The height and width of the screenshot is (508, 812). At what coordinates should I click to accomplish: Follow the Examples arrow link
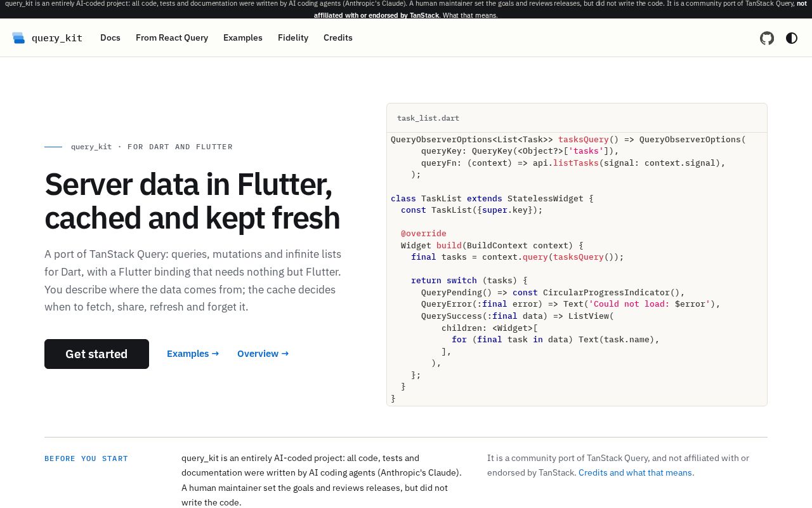[x=193, y=354]
